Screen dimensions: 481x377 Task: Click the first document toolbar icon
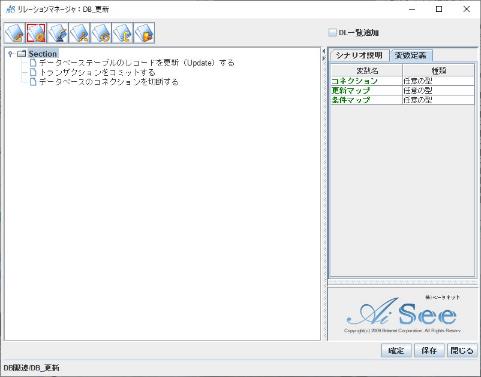15,33
